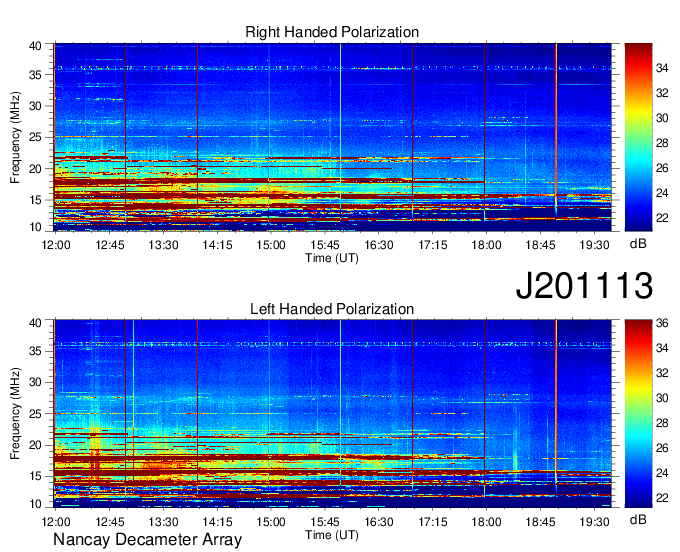Click the "10" frequency tick on right-handed plot

coord(35,227)
